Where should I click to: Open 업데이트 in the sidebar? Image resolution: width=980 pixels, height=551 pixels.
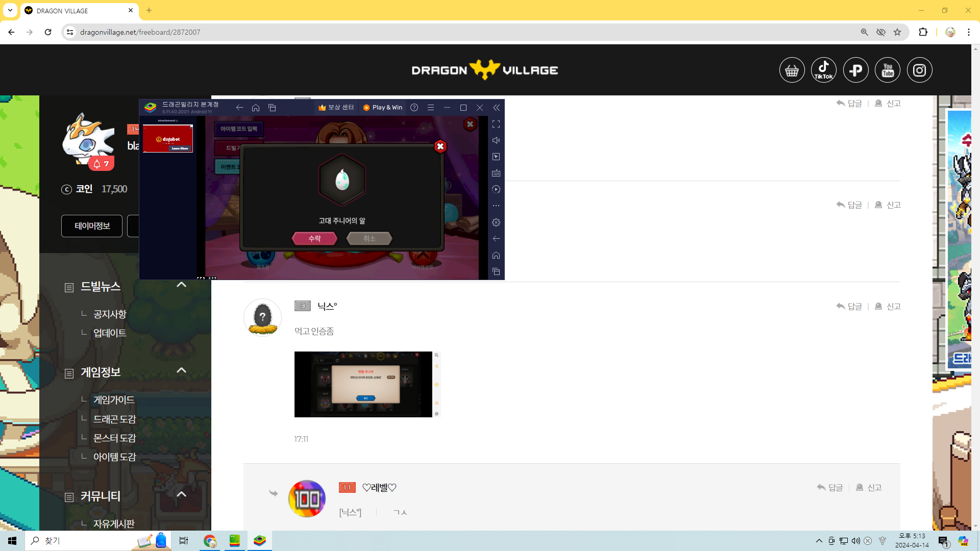(x=110, y=333)
